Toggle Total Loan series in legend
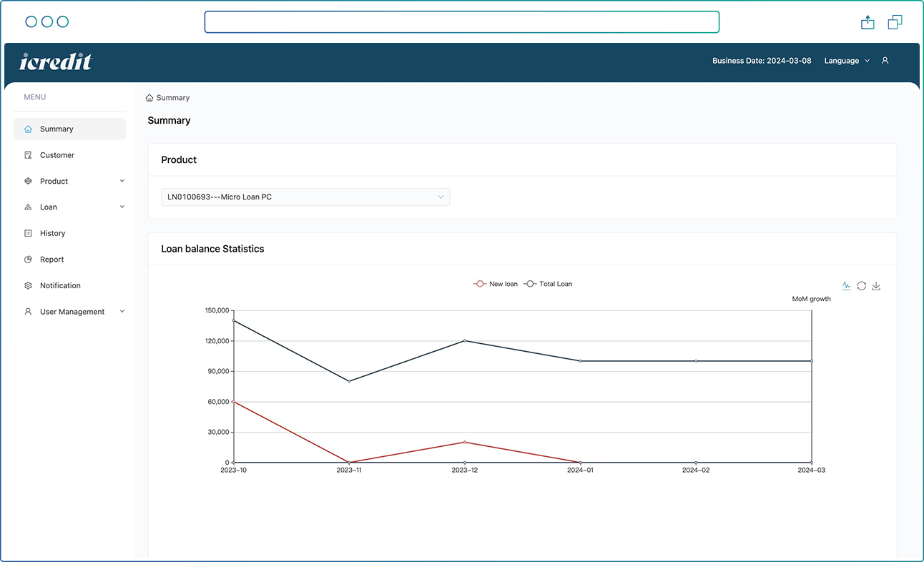Screen dimensions: 924x562 (548, 284)
